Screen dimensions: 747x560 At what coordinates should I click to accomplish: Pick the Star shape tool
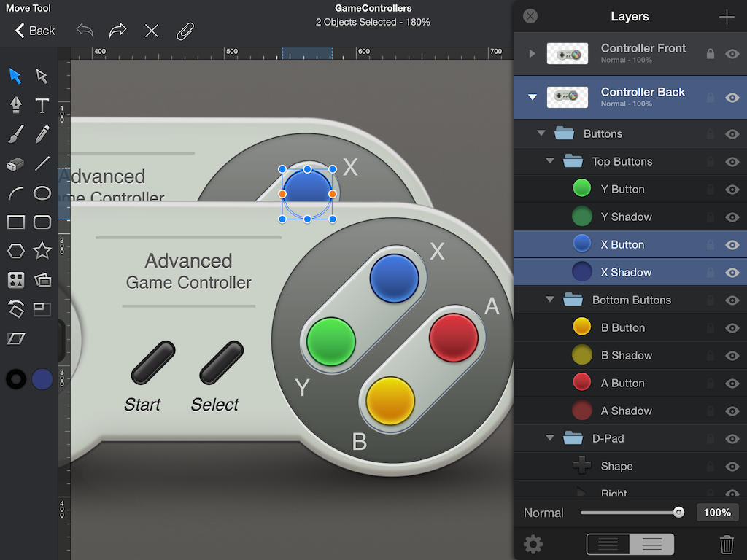point(42,251)
